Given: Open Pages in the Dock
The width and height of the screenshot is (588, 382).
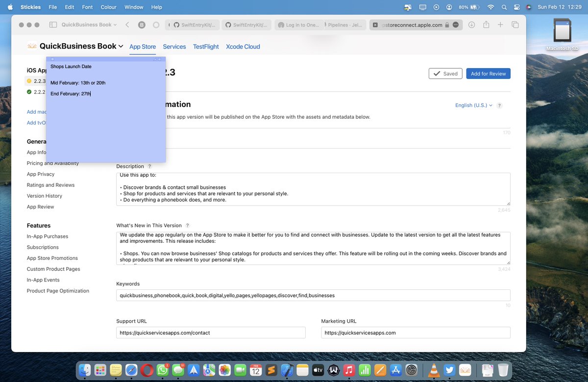Looking at the screenshot, I should pos(380,370).
